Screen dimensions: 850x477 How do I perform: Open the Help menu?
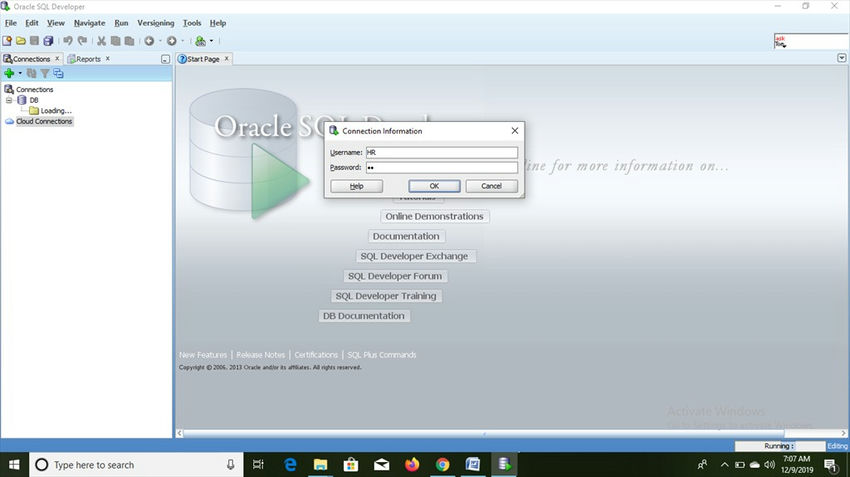pos(218,23)
